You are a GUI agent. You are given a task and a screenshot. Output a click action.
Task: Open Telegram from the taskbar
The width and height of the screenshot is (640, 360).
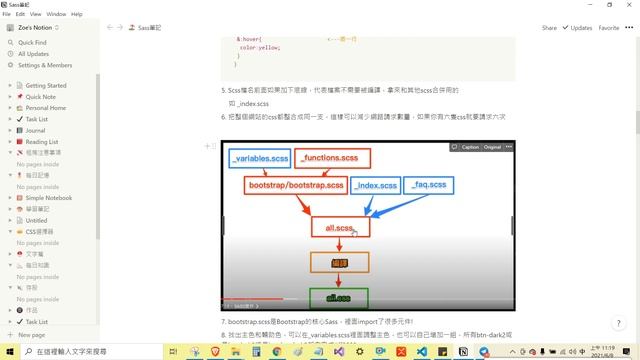coord(484,351)
